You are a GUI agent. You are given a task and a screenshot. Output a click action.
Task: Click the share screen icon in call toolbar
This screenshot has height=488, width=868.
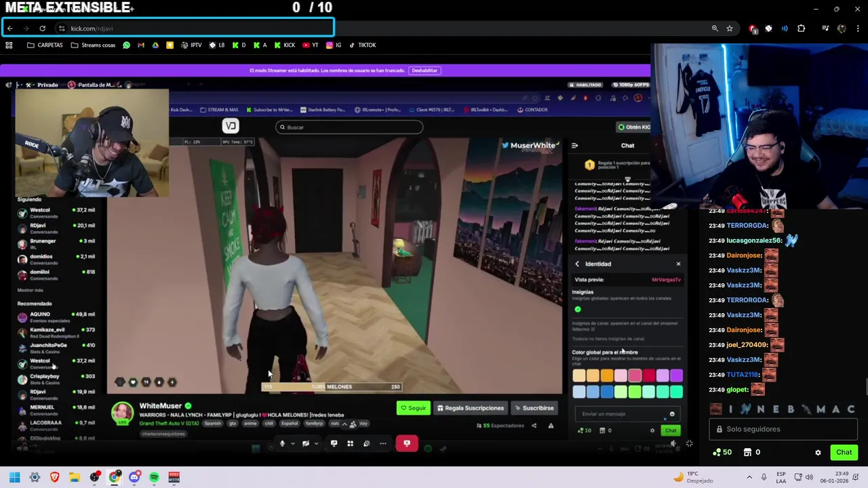[x=334, y=443]
